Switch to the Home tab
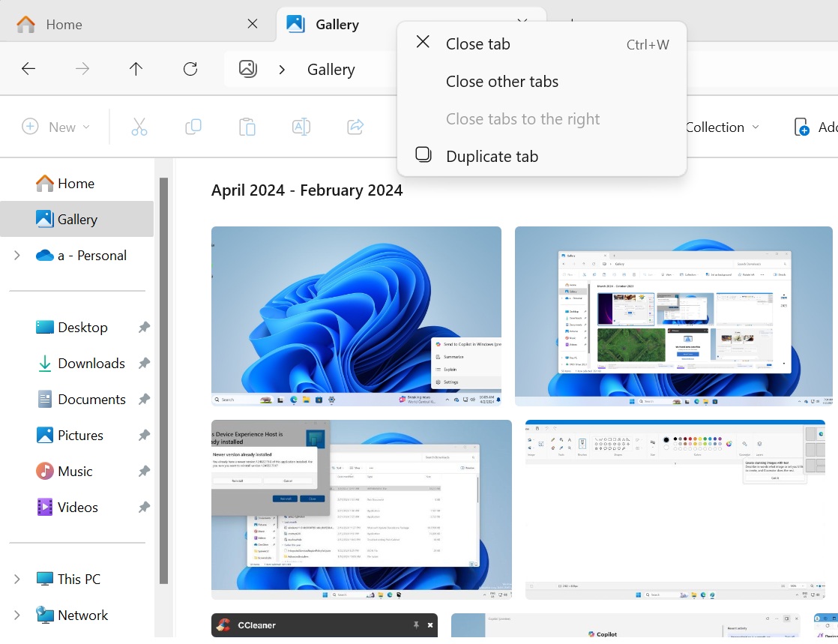 pos(63,24)
